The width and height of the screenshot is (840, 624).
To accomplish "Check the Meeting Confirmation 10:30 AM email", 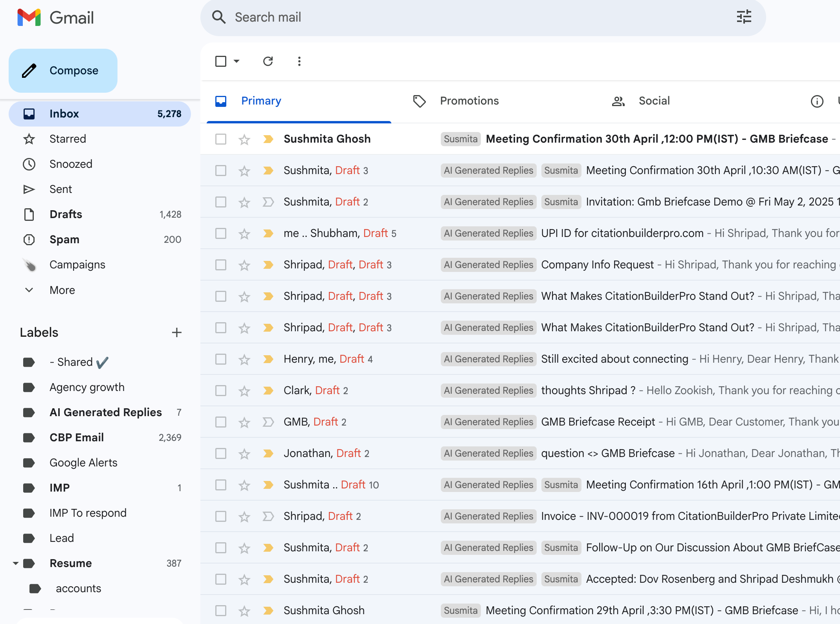I will click(x=221, y=171).
